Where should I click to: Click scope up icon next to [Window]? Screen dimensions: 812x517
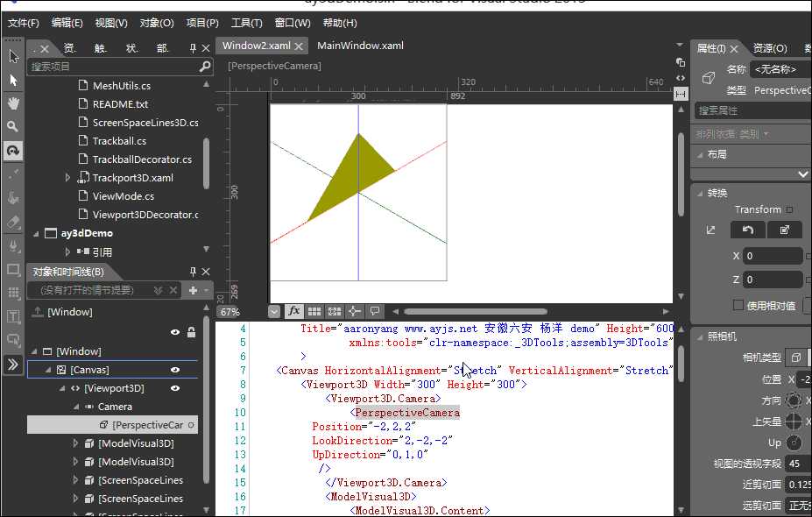pos(38,311)
